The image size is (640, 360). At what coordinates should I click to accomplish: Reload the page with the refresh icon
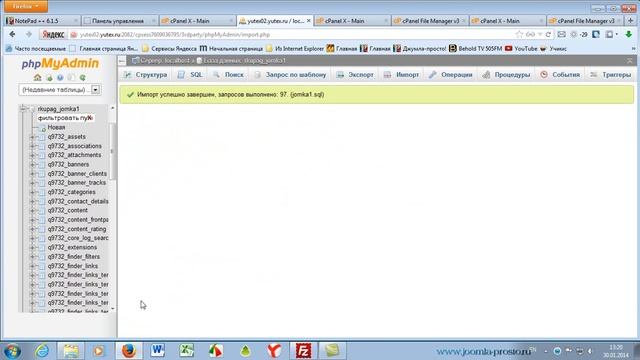click(x=548, y=35)
